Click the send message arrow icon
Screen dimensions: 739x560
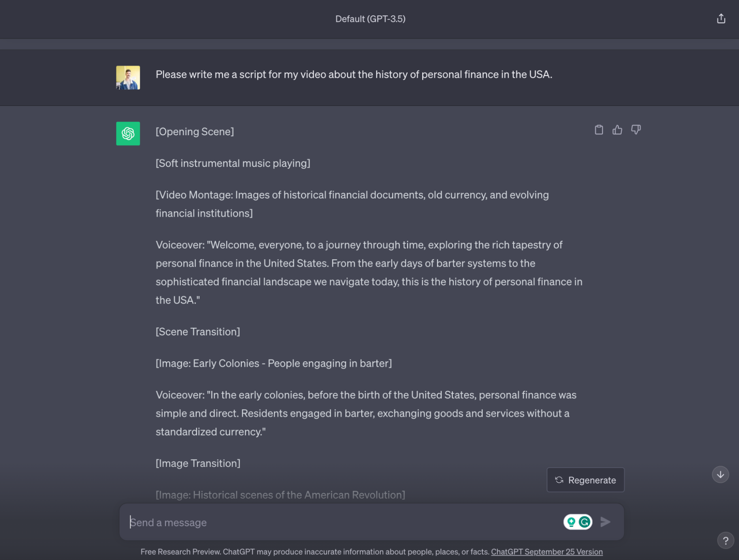[x=605, y=522]
